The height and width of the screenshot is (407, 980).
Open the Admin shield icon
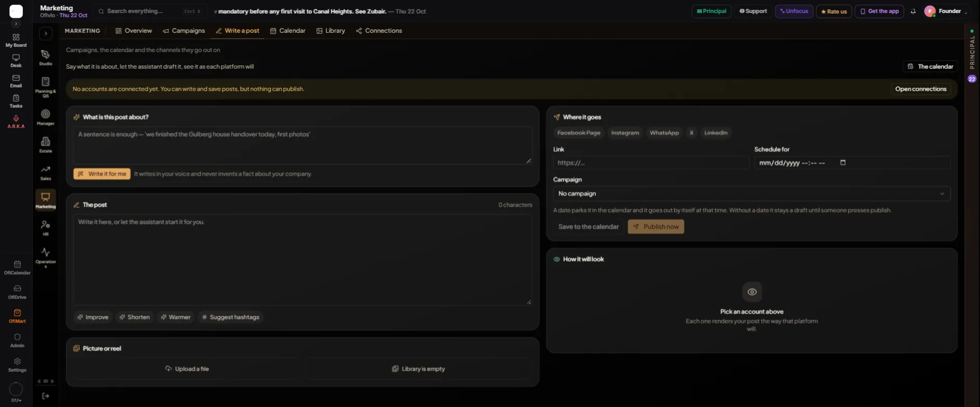[x=17, y=340]
